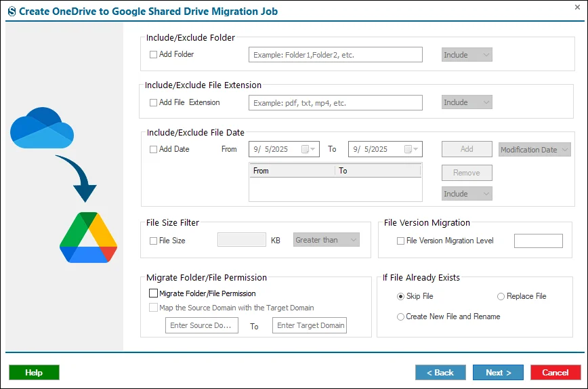Select the Replace File radio button

tap(501, 296)
